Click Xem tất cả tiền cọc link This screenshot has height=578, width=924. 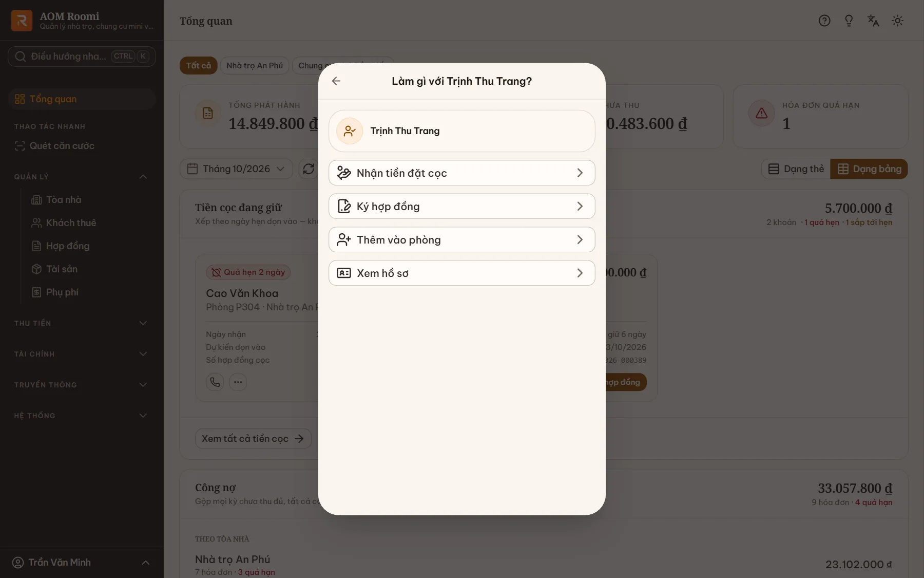[253, 439]
